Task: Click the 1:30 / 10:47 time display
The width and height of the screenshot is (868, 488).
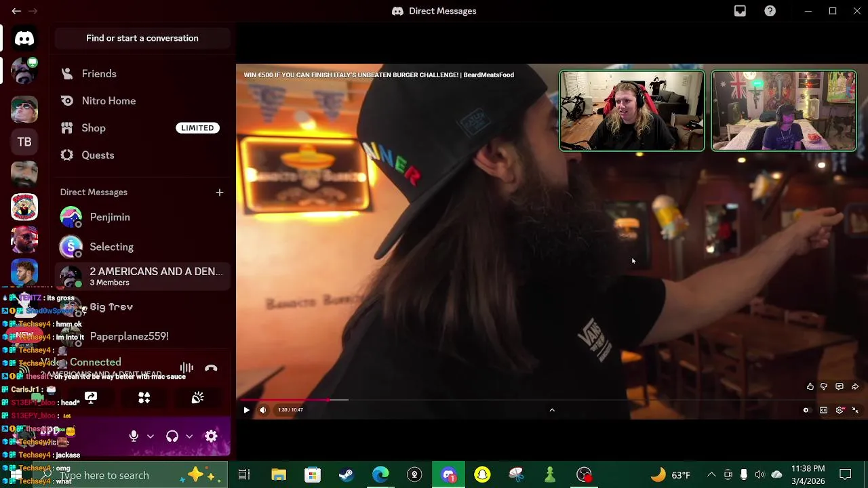Action: coord(290,410)
